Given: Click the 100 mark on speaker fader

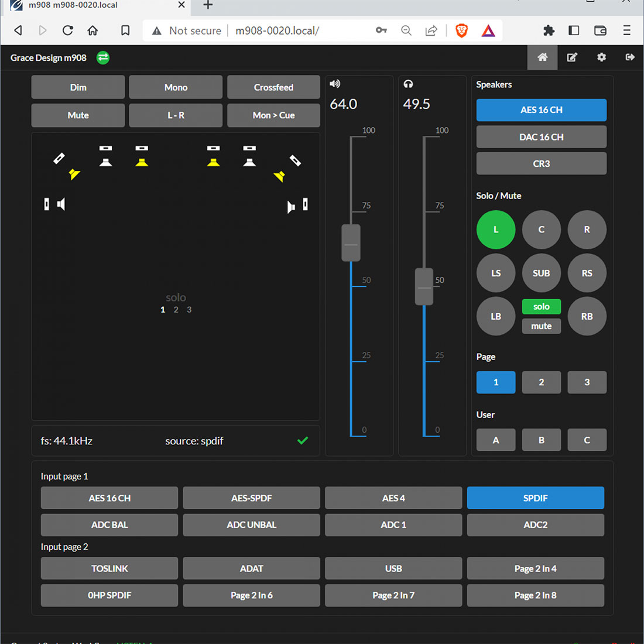Looking at the screenshot, I should coord(368,130).
